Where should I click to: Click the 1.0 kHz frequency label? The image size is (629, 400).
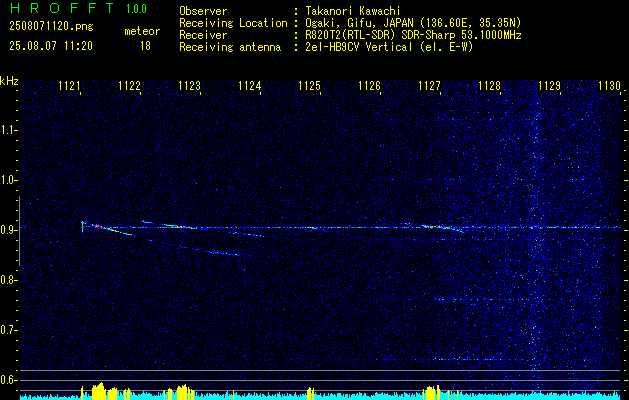click(x=8, y=180)
